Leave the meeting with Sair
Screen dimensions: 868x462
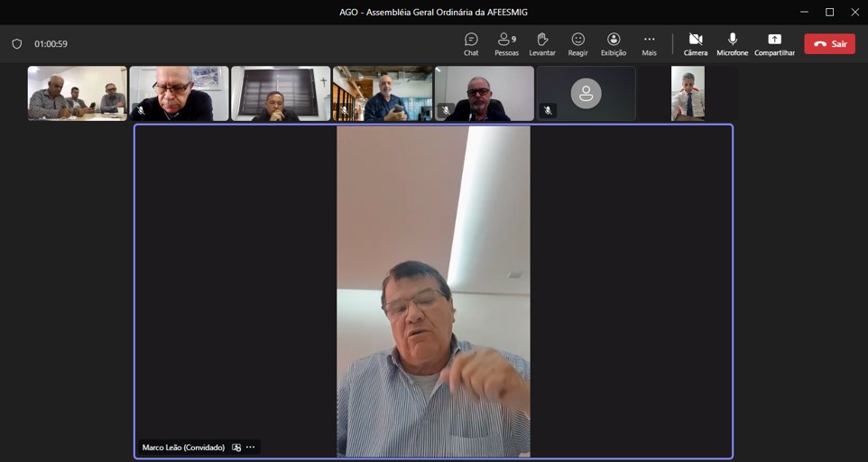point(829,43)
